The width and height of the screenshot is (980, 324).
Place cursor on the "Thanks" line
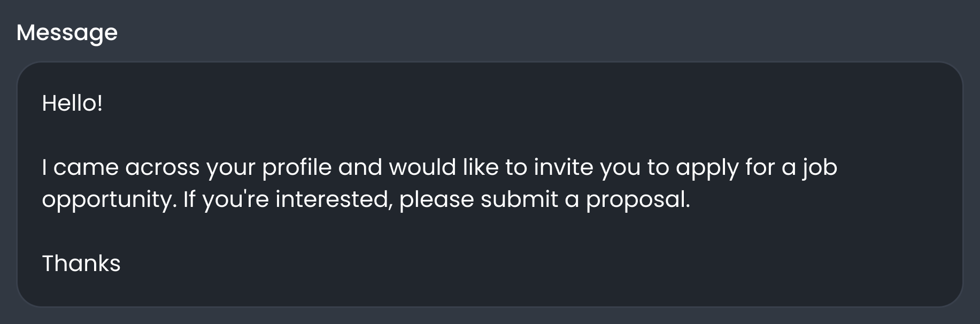point(81,263)
